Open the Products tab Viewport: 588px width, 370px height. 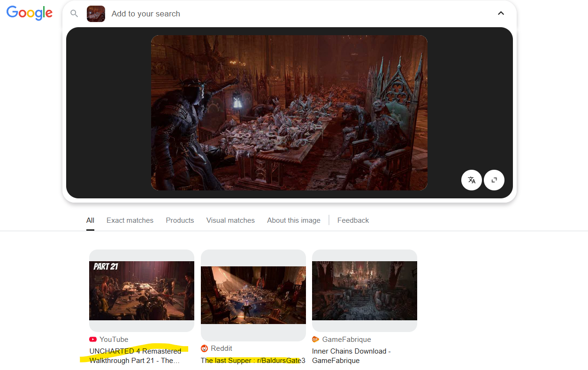pyautogui.click(x=180, y=220)
